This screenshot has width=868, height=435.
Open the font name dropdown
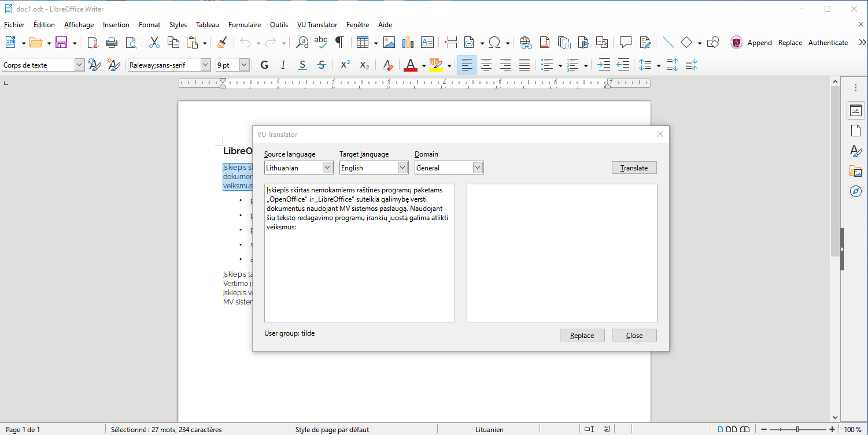click(x=205, y=65)
